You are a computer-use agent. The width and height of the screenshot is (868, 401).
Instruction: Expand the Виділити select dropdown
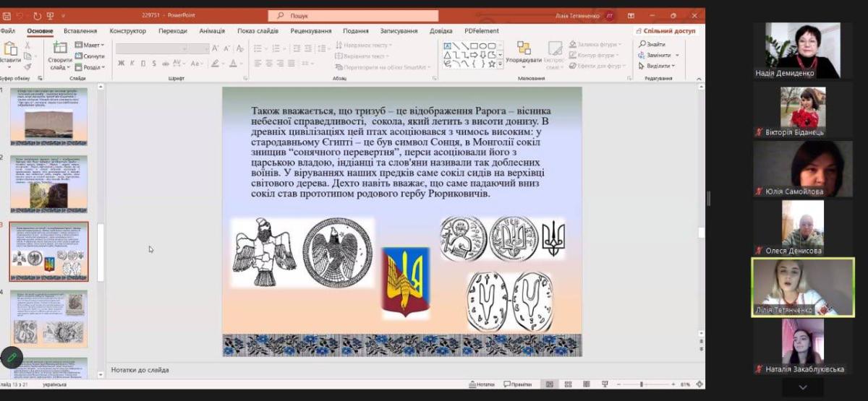(657, 66)
